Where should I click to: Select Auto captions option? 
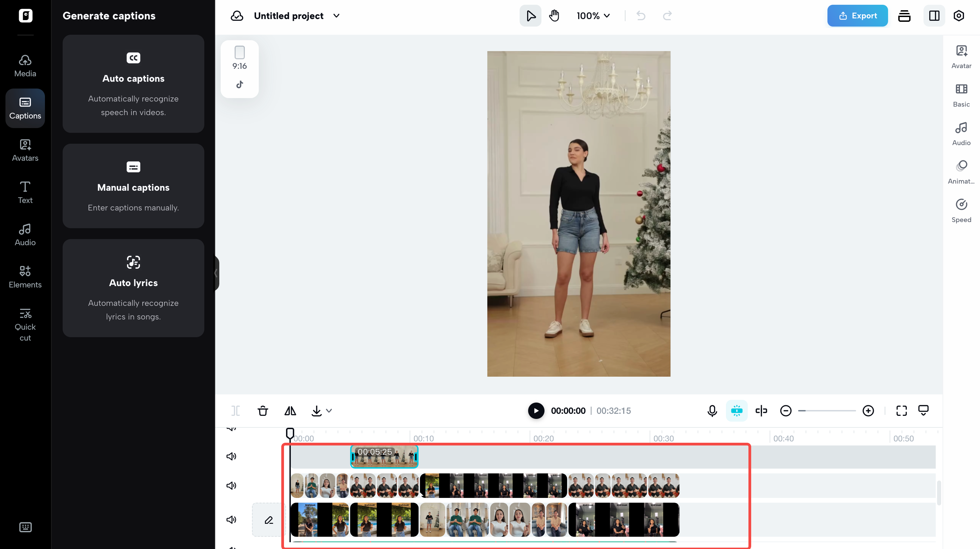point(133,84)
